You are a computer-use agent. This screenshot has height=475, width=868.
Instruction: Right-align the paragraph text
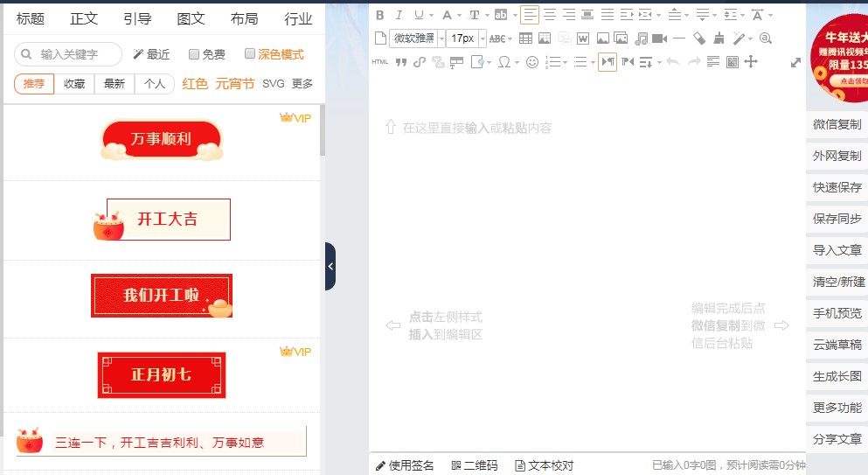[569, 15]
